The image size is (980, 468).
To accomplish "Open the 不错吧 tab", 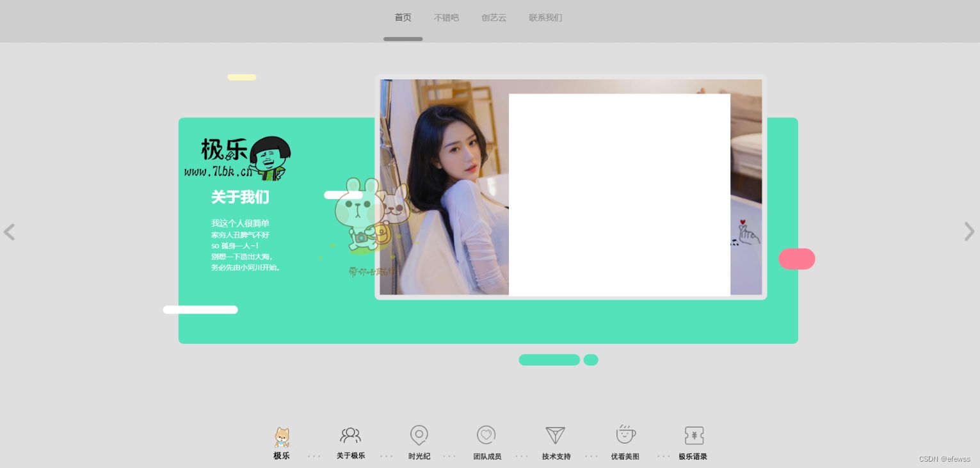I will pyautogui.click(x=446, y=17).
